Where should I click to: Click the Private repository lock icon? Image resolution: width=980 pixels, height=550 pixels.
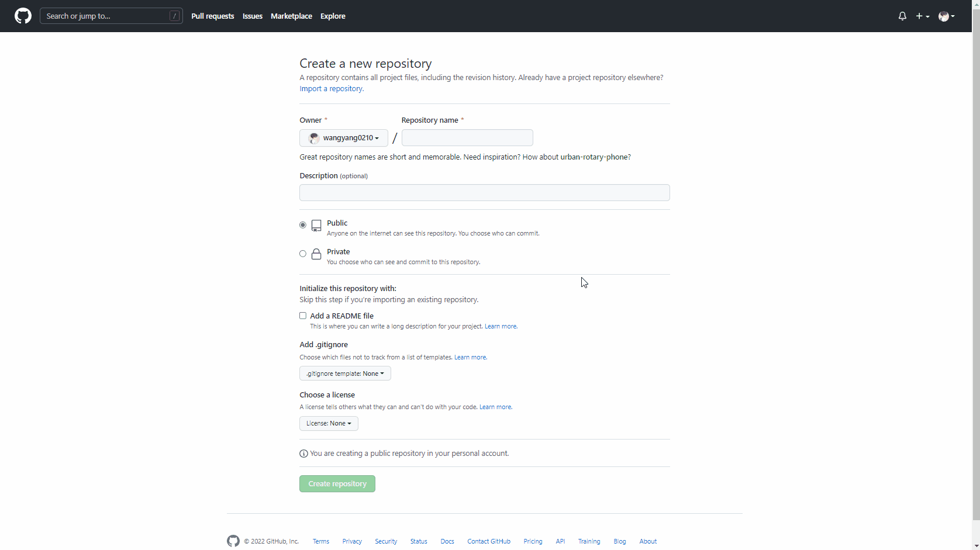pos(316,254)
